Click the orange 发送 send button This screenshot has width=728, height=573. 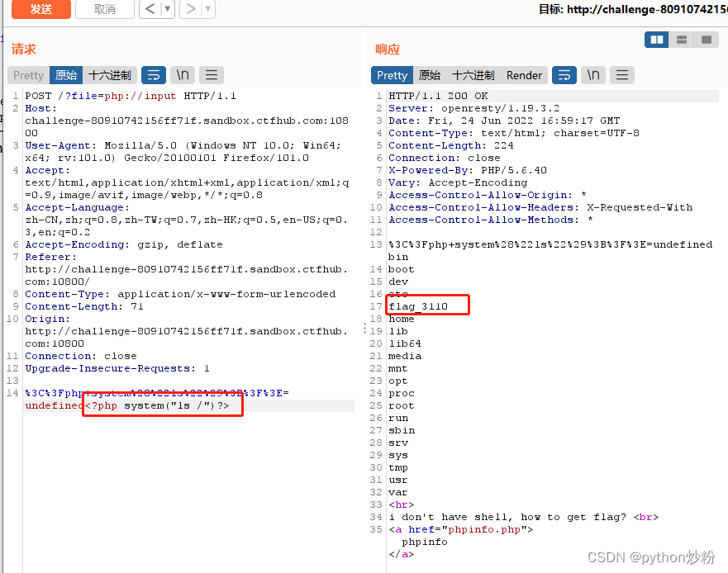pyautogui.click(x=41, y=9)
